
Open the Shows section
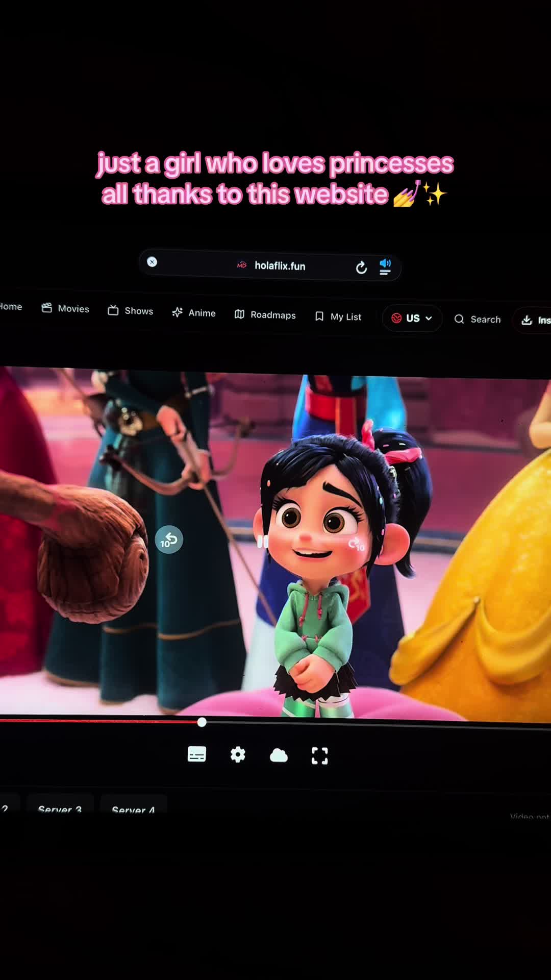tap(131, 311)
